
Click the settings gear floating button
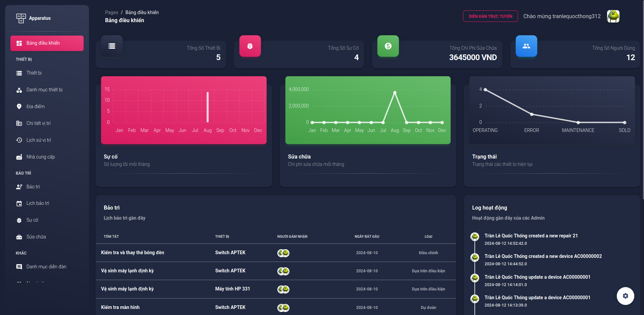click(625, 296)
